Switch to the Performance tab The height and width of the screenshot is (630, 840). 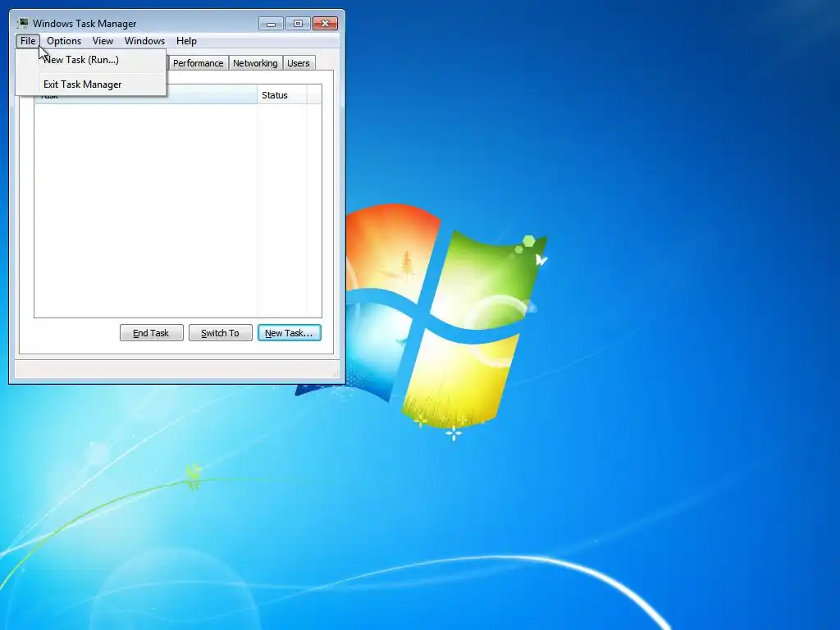(x=199, y=63)
